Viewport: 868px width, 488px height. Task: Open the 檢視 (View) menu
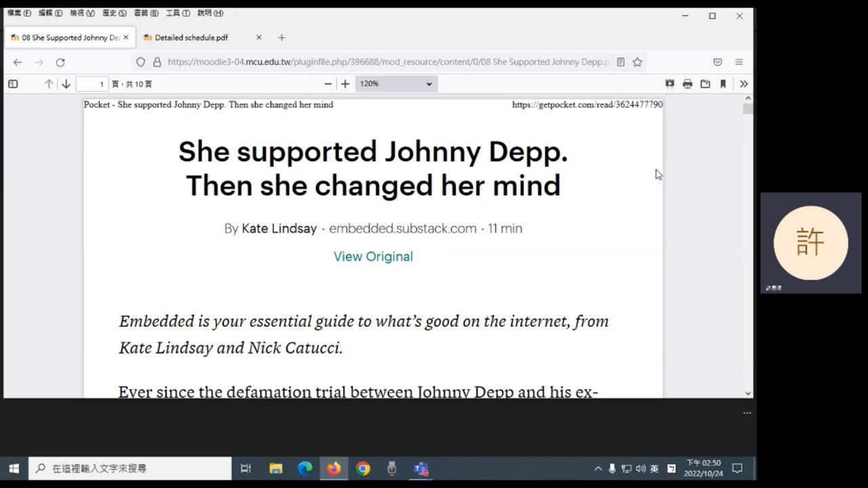(x=82, y=13)
